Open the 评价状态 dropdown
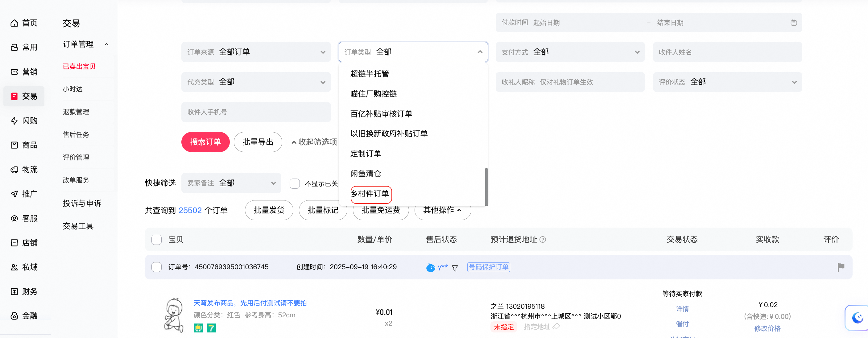Image resolution: width=868 pixels, height=338 pixels. pyautogui.click(x=727, y=82)
